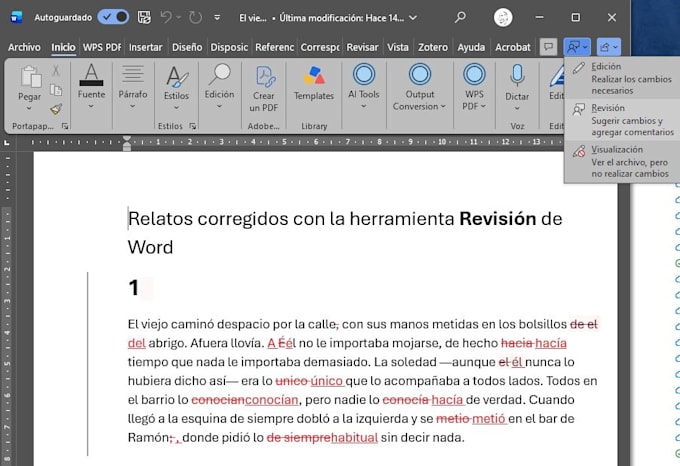Open the Estilos dialog launcher
Image resolution: width=680 pixels, height=466 pixels.
point(193,126)
